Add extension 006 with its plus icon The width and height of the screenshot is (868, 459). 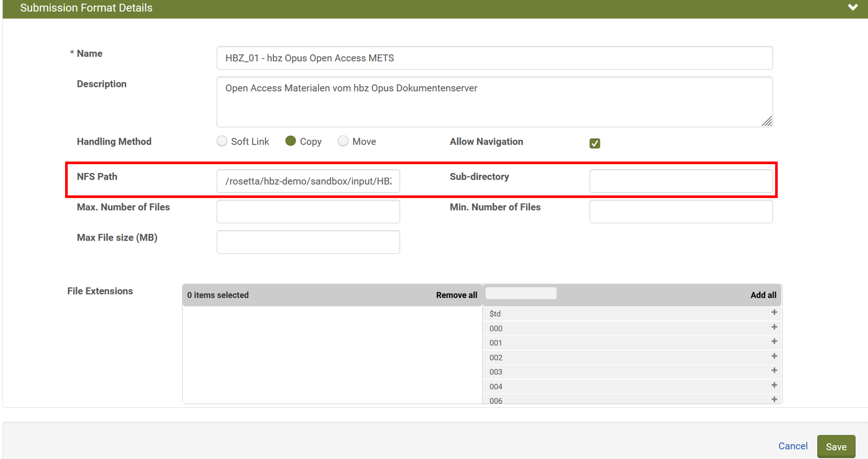tap(774, 400)
